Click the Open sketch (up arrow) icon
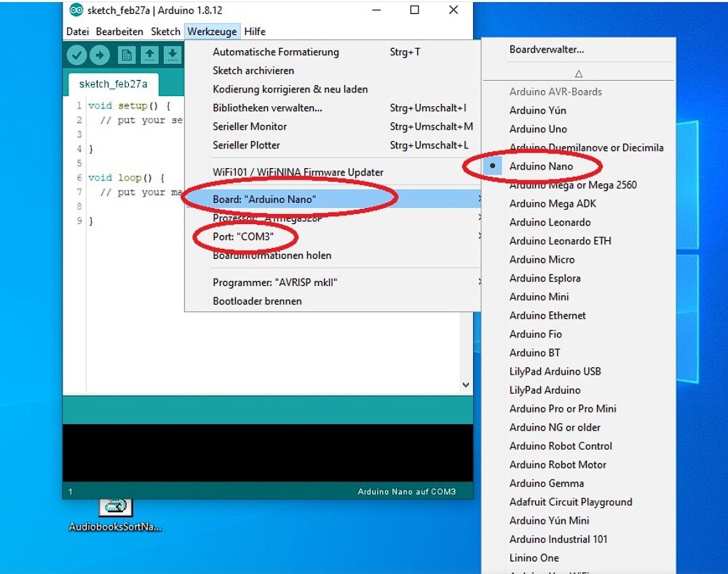This screenshot has width=728, height=574. pos(149,55)
